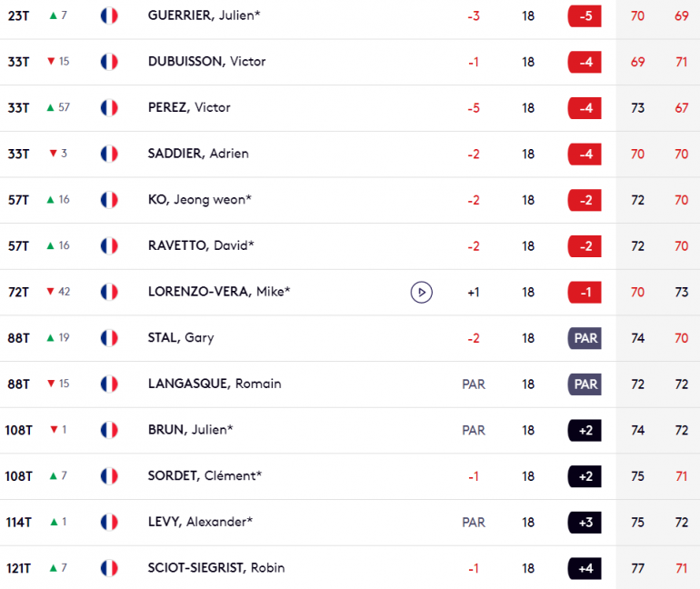The width and height of the screenshot is (700, 589).
Task: Play video highlight for LORENZO-VERA, Mike
Action: (421, 293)
